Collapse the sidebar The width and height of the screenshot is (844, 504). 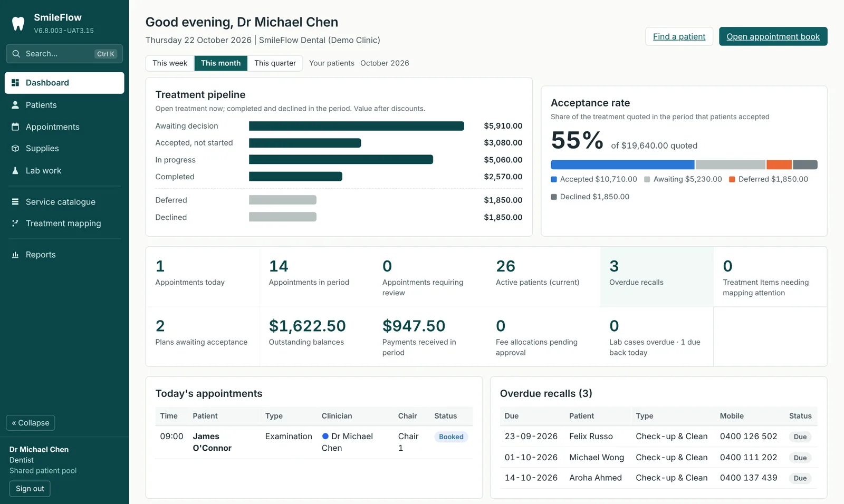pos(31,423)
